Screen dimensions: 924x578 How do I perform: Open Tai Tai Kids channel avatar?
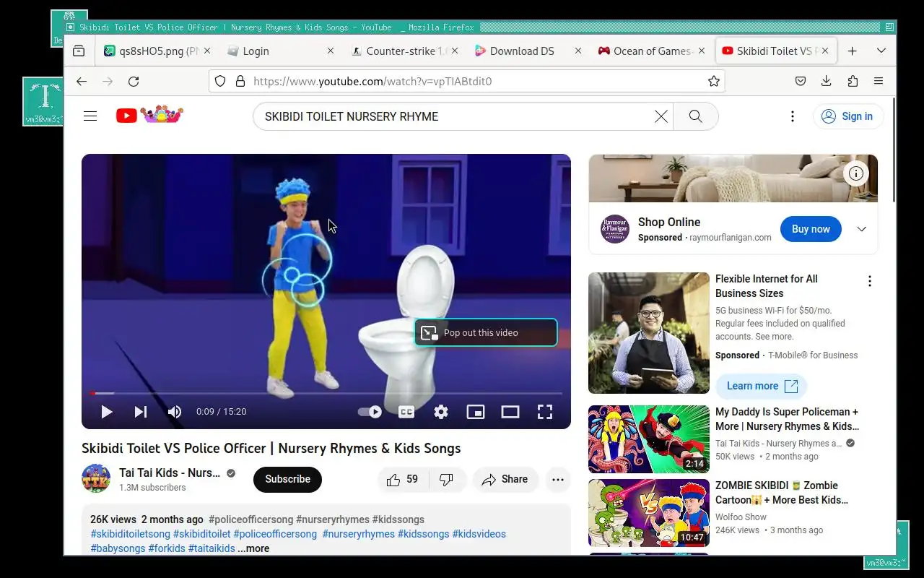(96, 479)
